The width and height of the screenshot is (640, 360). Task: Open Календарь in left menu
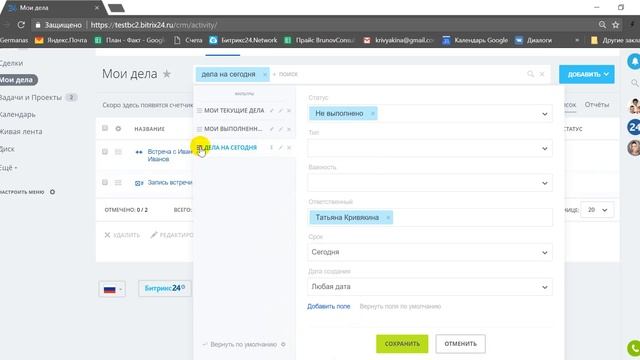coord(17,115)
